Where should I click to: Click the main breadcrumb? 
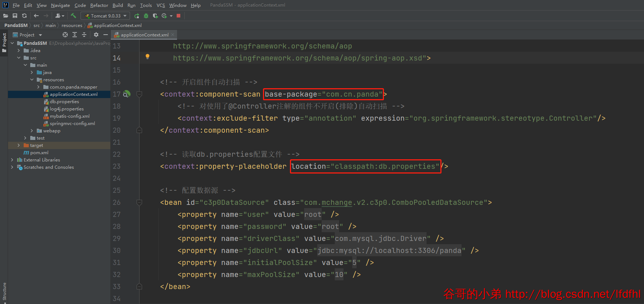pyautogui.click(x=51, y=25)
